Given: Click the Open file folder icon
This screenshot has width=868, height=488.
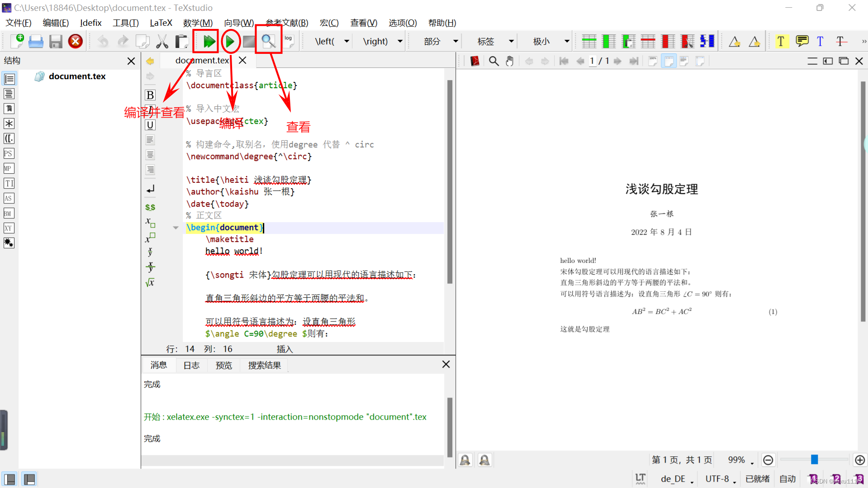Looking at the screenshot, I should 36,42.
